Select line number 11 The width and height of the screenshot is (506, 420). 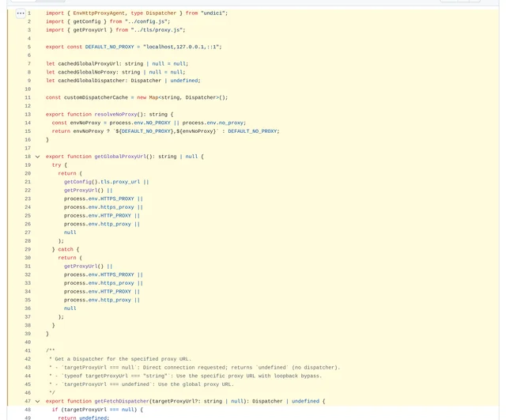[x=28, y=97]
